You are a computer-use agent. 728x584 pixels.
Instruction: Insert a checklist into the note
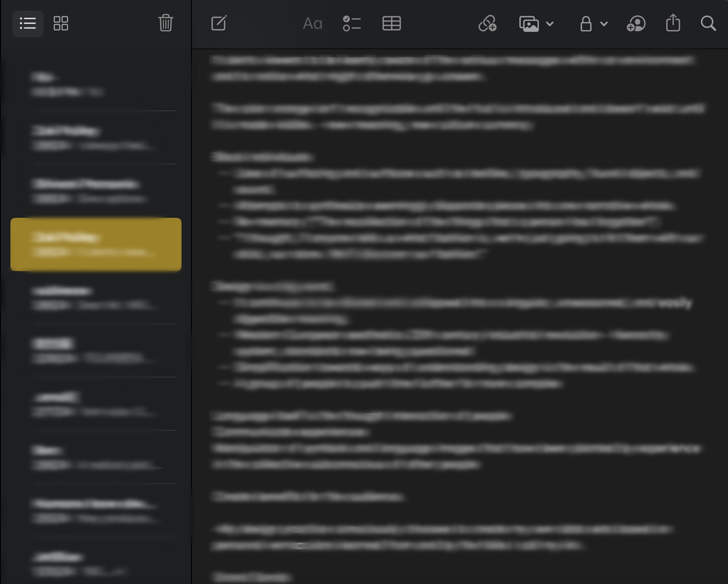[352, 23]
